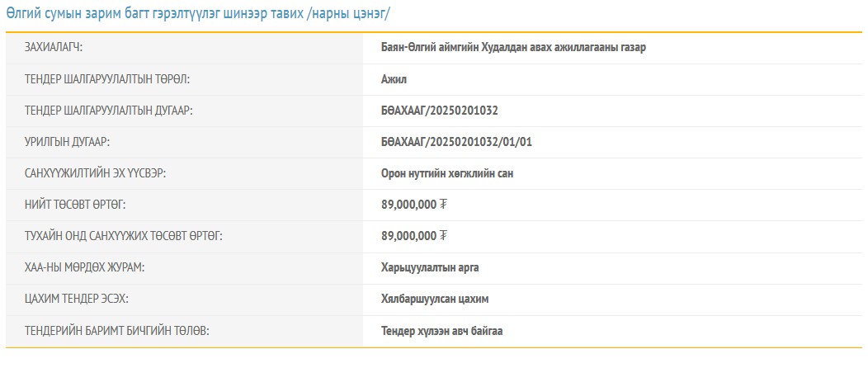Select the НИЙТ ТӨСӨВТ ӨРТӨГ label
Image resolution: width=868 pixels, height=368 pixels.
pos(75,205)
